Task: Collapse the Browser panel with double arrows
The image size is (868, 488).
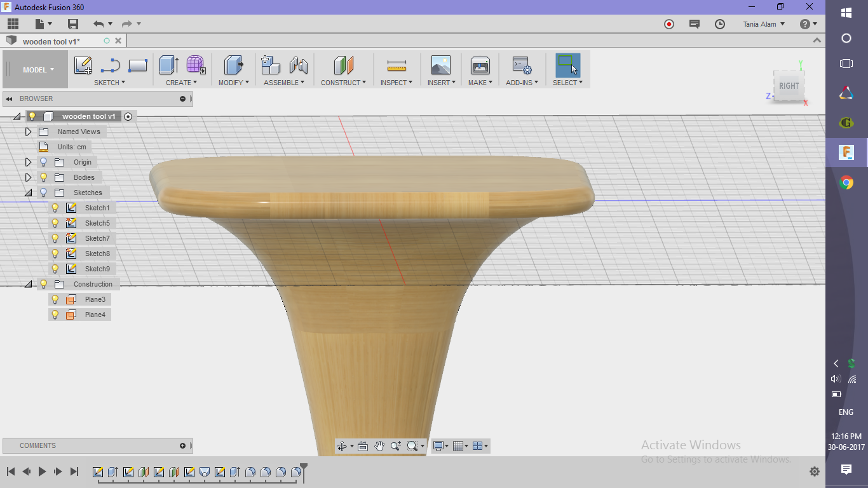Action: [10, 98]
